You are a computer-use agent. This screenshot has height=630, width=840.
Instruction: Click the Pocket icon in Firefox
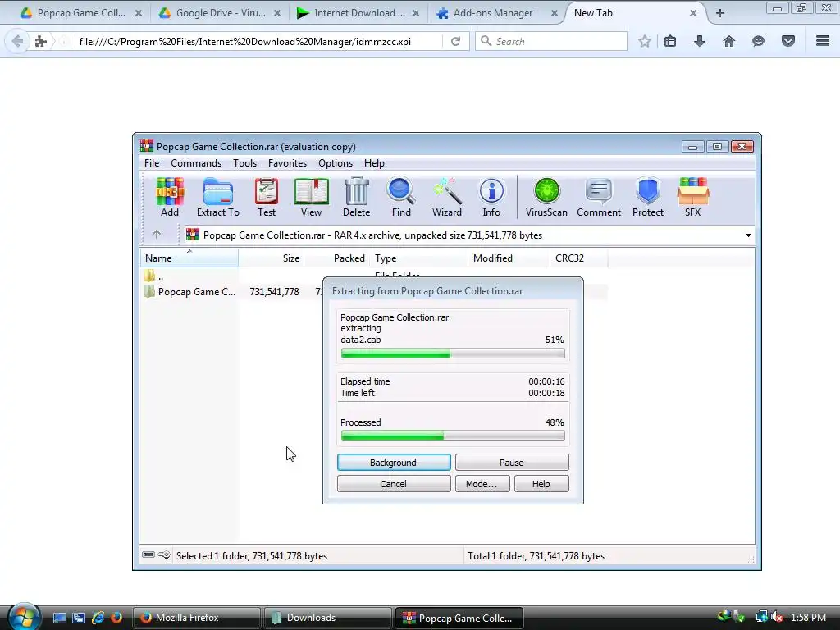[x=788, y=41]
